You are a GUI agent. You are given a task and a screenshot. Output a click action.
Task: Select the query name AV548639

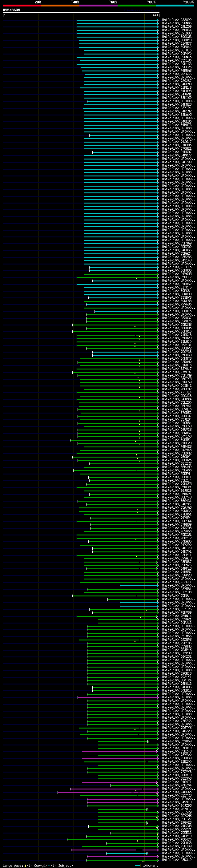click(x=11, y=10)
